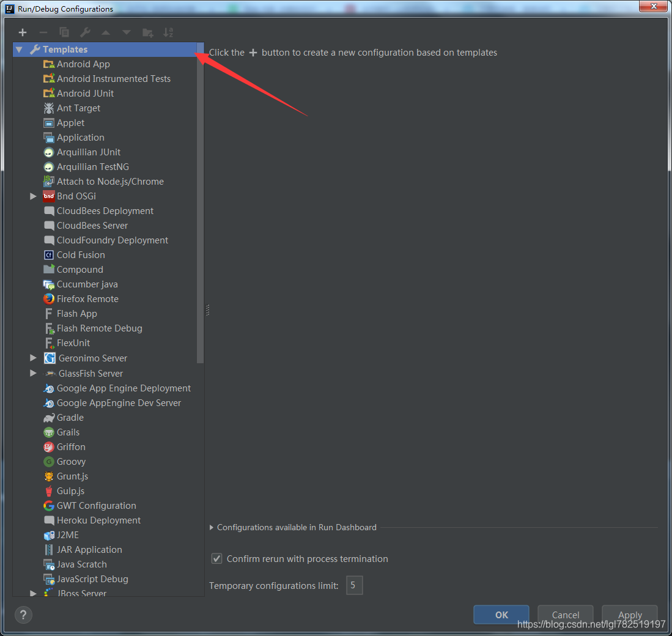Click the Create New Folder toolbar icon
The image size is (672, 636).
(147, 32)
